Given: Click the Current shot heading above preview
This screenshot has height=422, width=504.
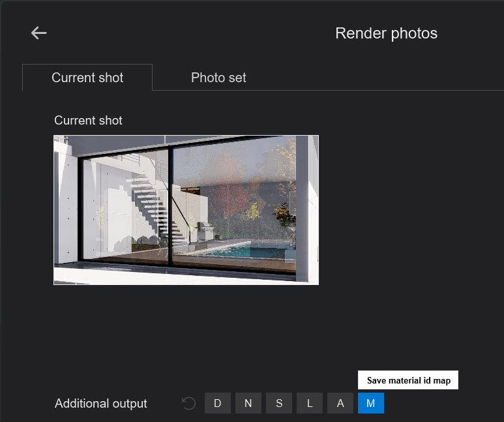Looking at the screenshot, I should 88,121.
